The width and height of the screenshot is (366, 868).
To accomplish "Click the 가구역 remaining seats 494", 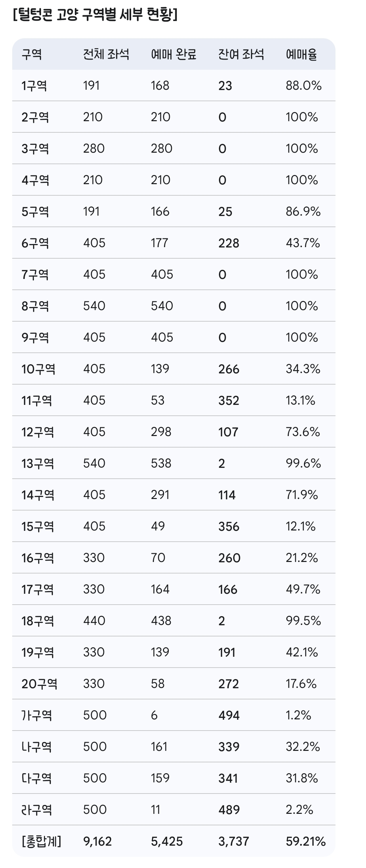I will (x=229, y=715).
